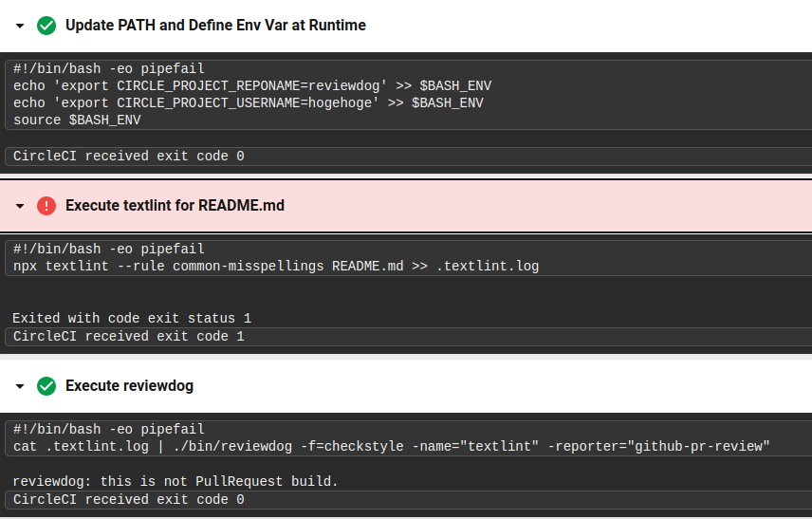Screen dimensions: 812x519
Task: Click 'CircleCI received exit code 1' box
Action: (409, 337)
